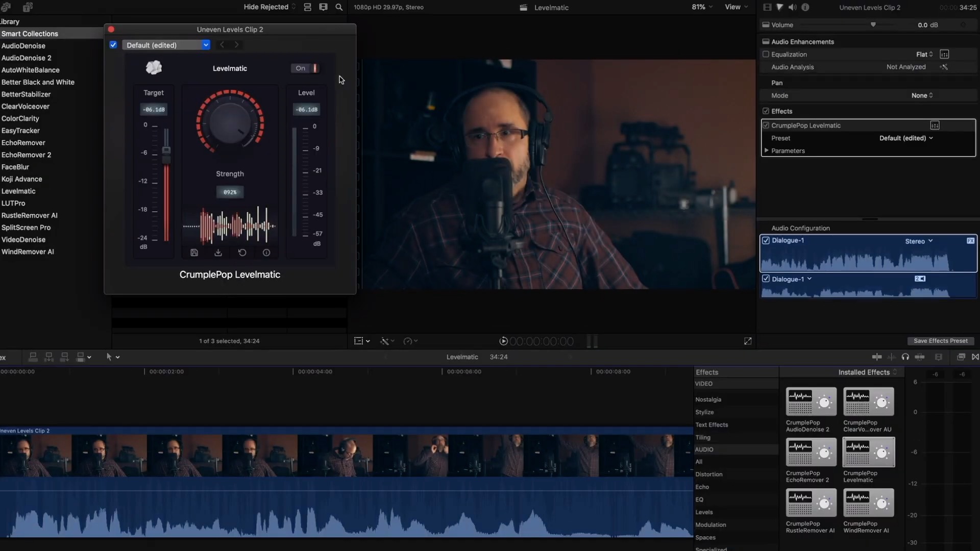Image resolution: width=980 pixels, height=551 pixels.
Task: Click the filmstrip view icon in browser toolbar
Action: (323, 7)
